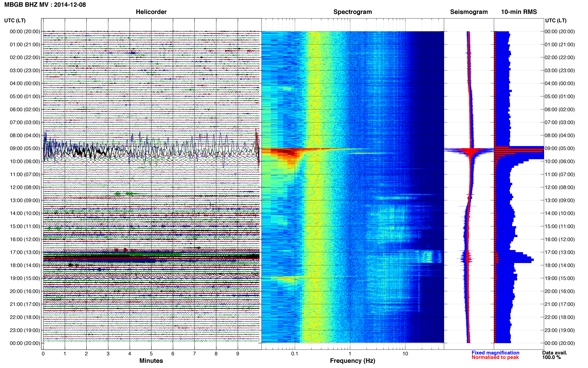The width and height of the screenshot is (588, 368).
Task: Click the plot title MBGB BHZ MV : 2014-12-08
Action: pyautogui.click(x=45, y=5)
